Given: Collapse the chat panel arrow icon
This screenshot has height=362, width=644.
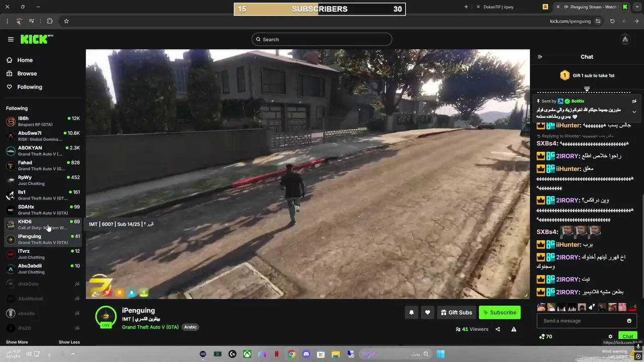Looking at the screenshot, I should click(x=540, y=57).
